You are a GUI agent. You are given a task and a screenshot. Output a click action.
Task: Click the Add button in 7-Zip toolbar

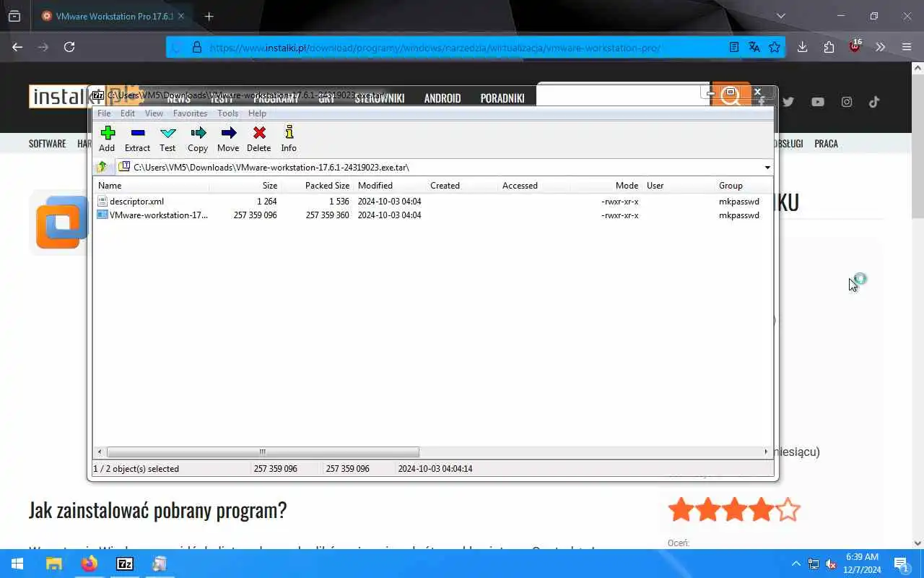click(x=107, y=138)
